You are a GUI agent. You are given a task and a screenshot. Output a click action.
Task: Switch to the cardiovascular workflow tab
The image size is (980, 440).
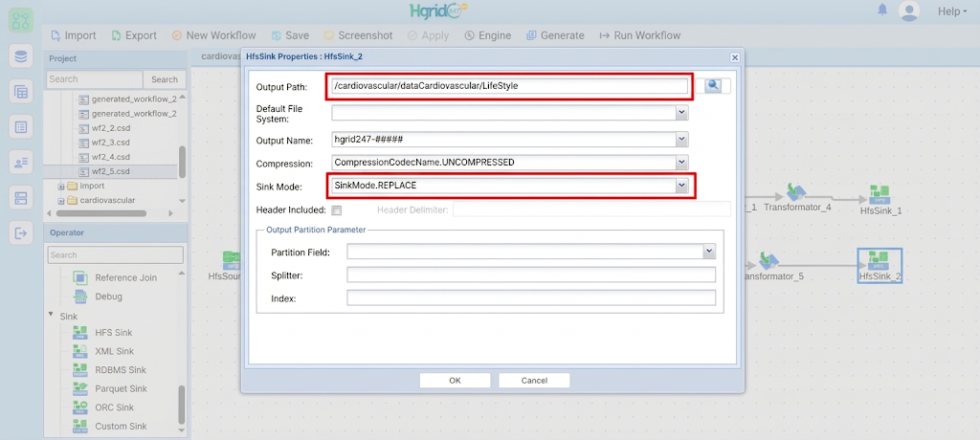[220, 56]
